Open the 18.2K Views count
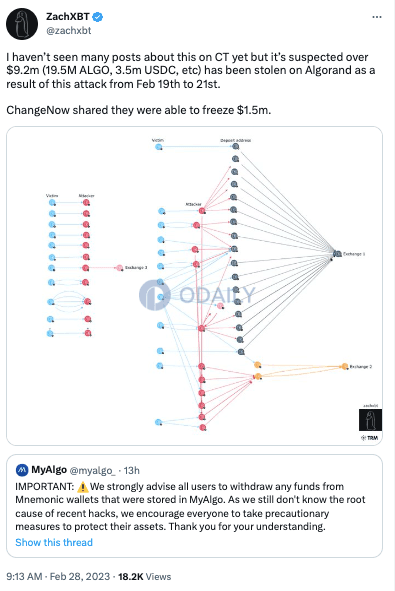This screenshot has height=591, width=395. click(x=145, y=577)
